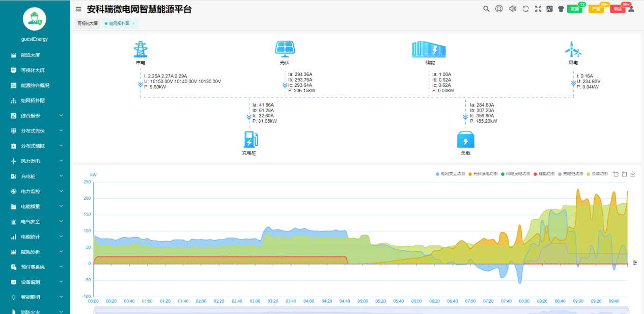Download chart image via save icon
The height and width of the screenshot is (314, 644).
point(633,174)
